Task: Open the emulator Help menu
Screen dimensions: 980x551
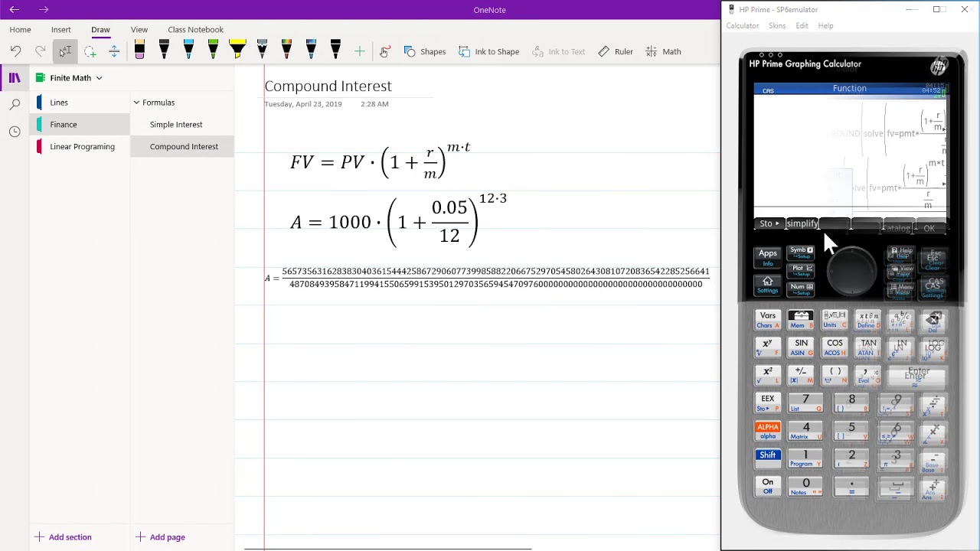Action: pyautogui.click(x=825, y=26)
